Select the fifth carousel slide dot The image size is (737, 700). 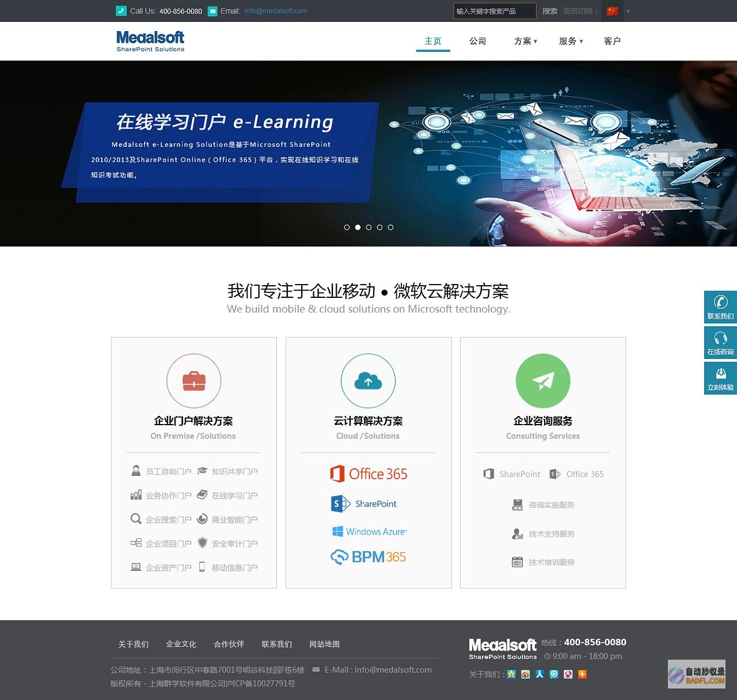coord(390,227)
